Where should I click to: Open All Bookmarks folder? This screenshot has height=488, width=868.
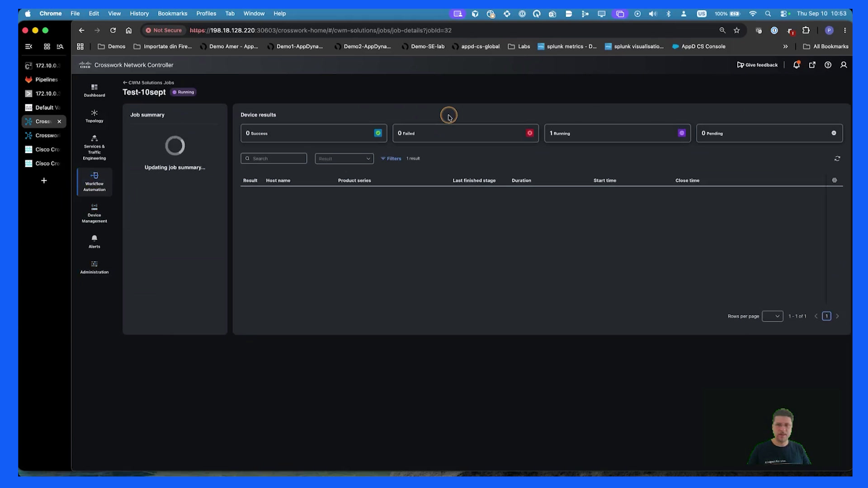click(826, 47)
